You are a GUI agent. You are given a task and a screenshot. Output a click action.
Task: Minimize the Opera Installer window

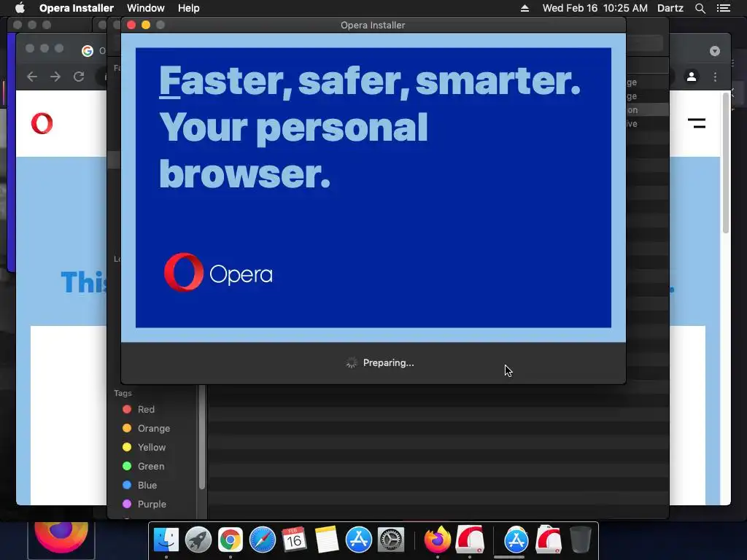(146, 25)
